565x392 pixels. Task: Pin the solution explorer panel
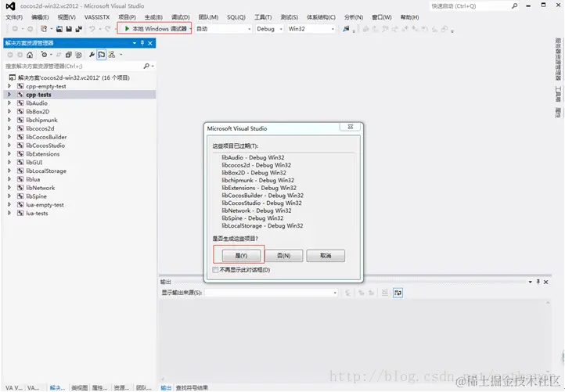coord(142,43)
